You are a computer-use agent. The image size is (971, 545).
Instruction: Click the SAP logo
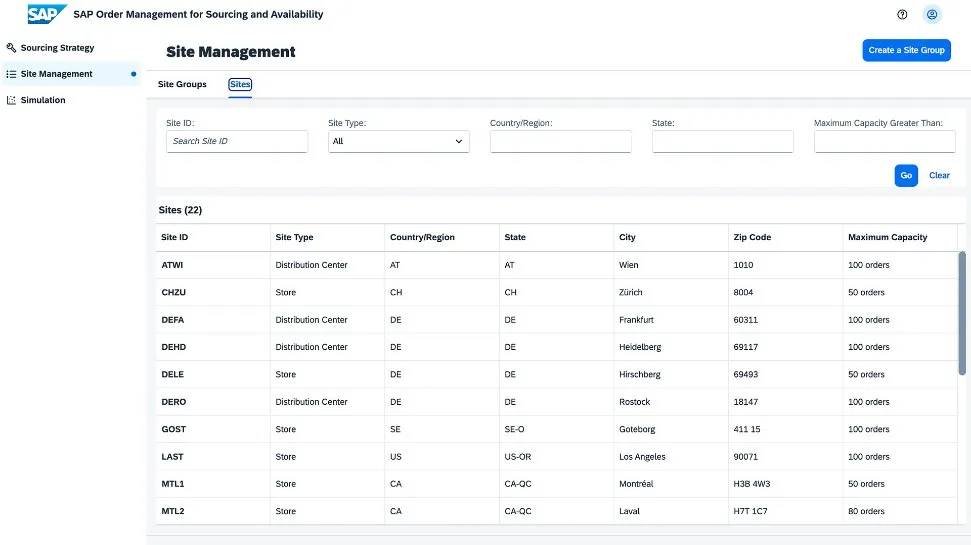[47, 14]
